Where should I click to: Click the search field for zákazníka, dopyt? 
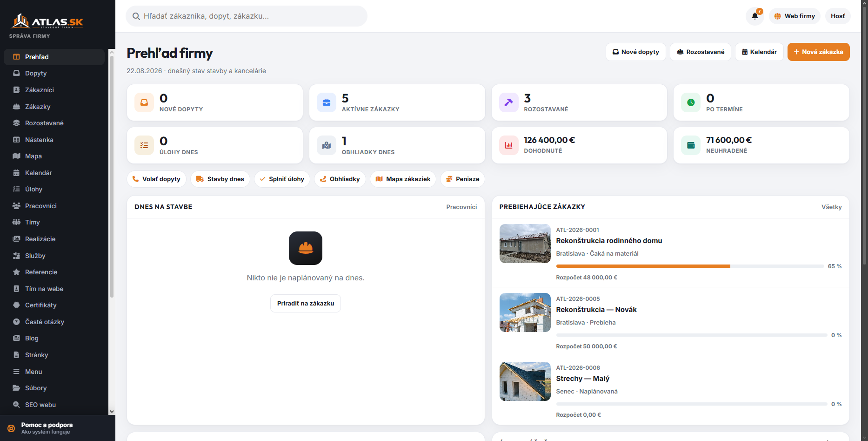247,16
